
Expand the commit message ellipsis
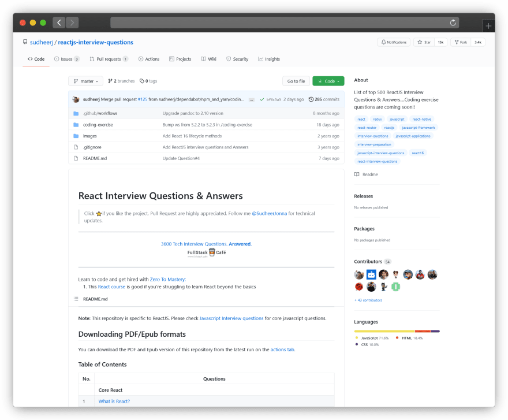click(x=252, y=100)
